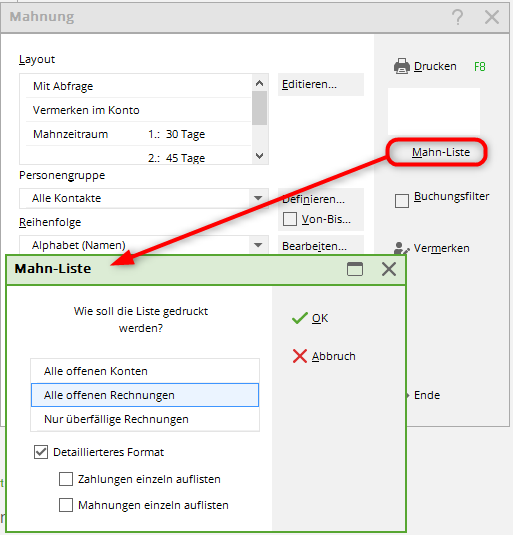Enable Zahlungen einzeln auflisten
Screen dimensions: 513x535
click(66, 479)
